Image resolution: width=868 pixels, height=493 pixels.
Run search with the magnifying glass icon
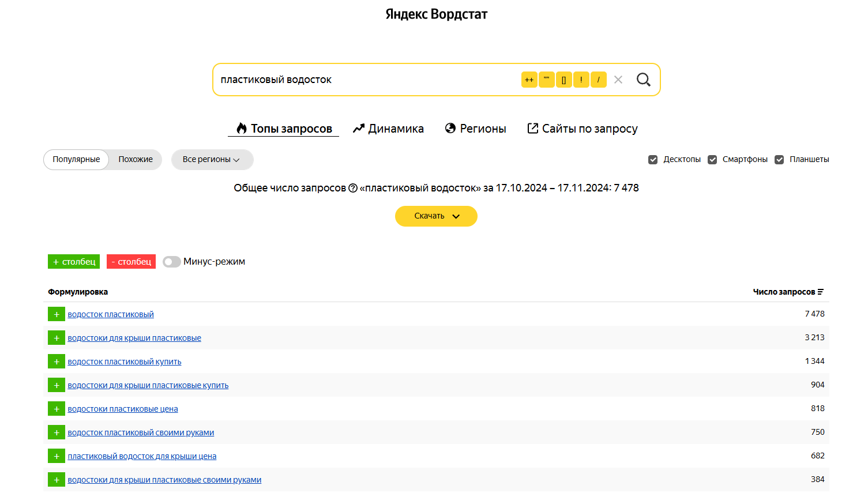pos(644,80)
